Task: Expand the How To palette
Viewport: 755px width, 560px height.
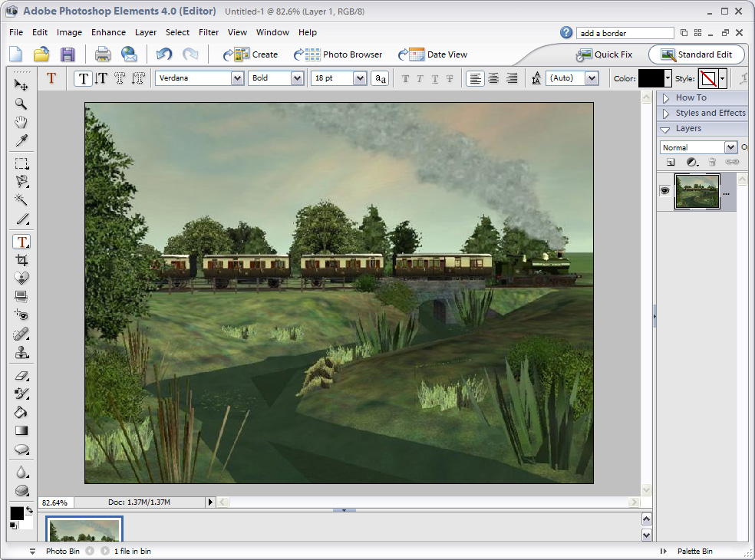Action: pyautogui.click(x=667, y=98)
